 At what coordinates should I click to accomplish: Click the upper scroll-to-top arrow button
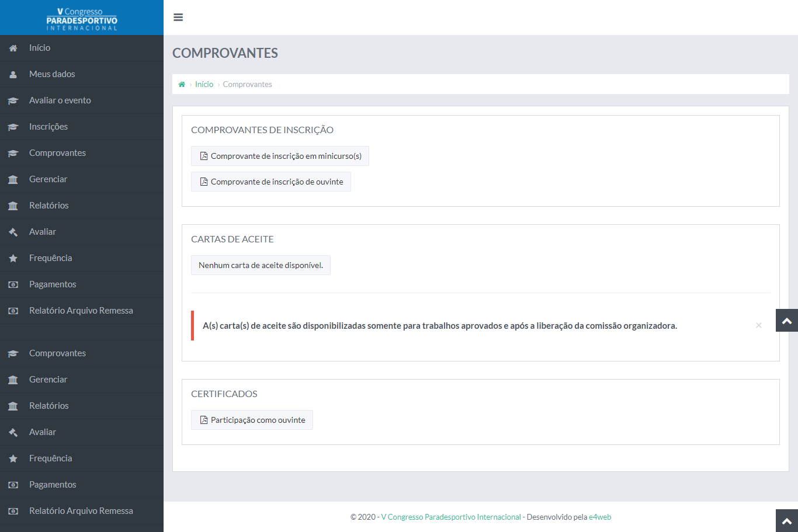(786, 321)
